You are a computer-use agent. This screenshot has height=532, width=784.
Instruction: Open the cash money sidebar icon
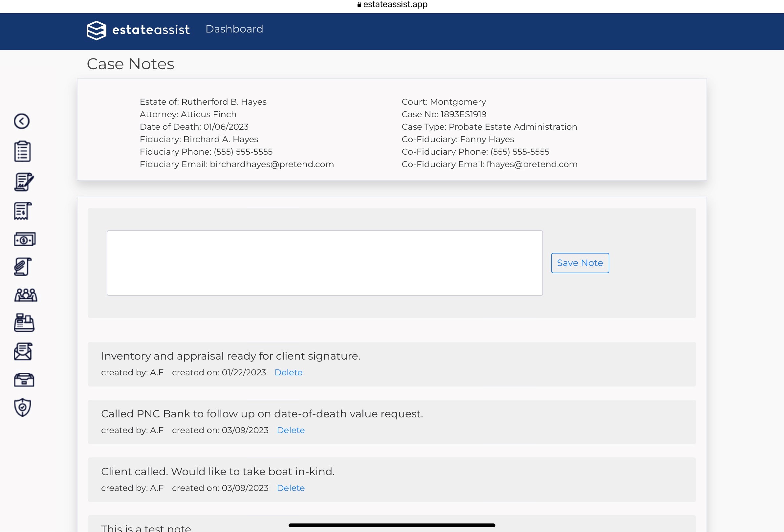pyautogui.click(x=25, y=239)
